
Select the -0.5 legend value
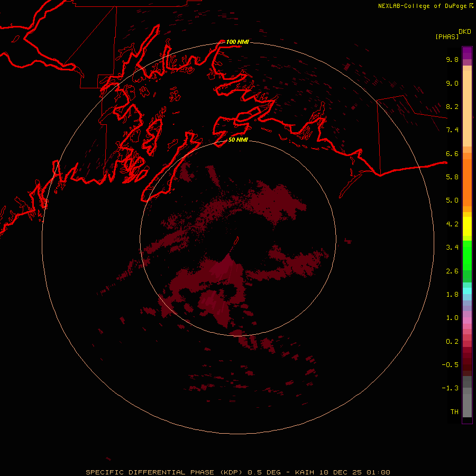point(450,364)
